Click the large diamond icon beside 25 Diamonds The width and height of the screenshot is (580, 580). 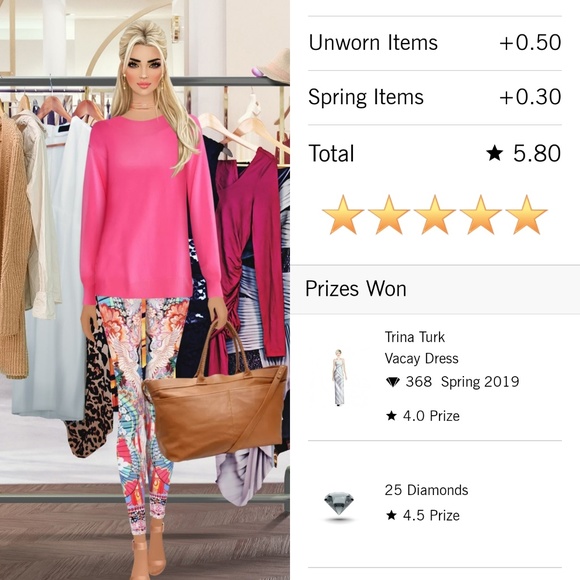339,503
